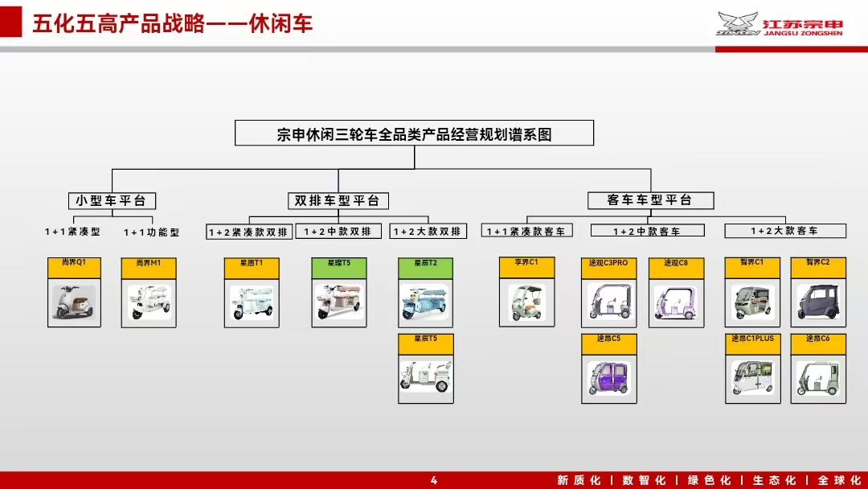Image resolution: width=868 pixels, height=489 pixels.
Task: Select the 客车车型平台 node
Action: coord(649,199)
